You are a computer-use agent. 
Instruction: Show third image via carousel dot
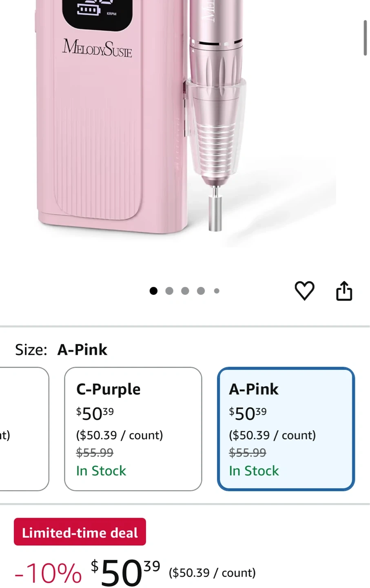(185, 291)
